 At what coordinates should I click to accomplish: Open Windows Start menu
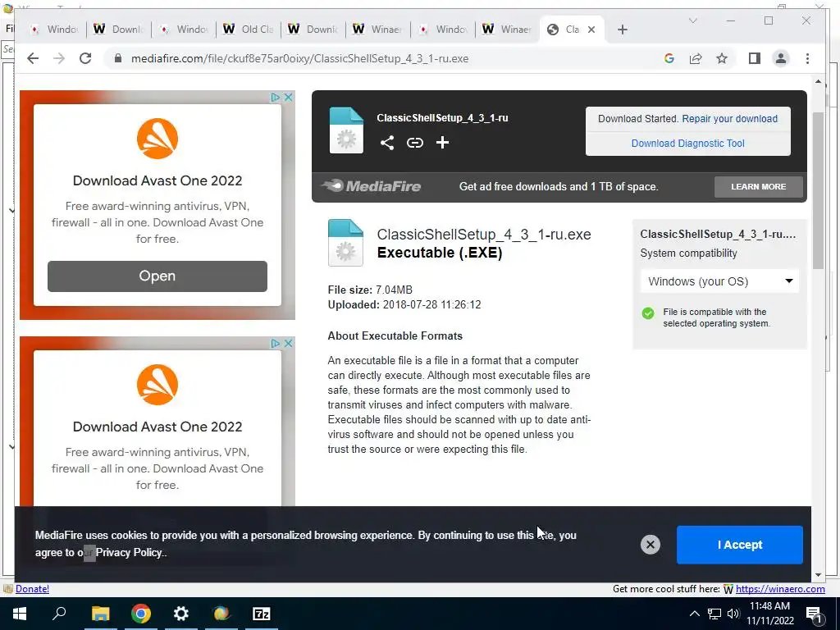[x=20, y=614]
